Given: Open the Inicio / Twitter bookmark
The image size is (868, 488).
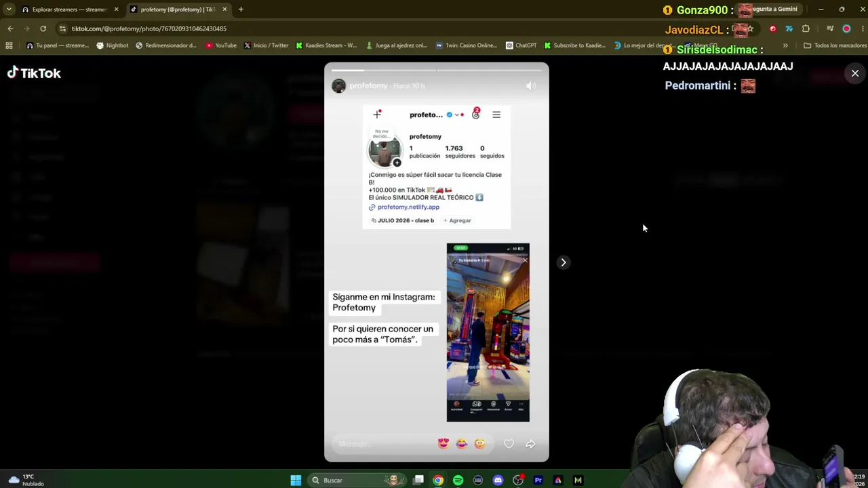Looking at the screenshot, I should click(266, 45).
